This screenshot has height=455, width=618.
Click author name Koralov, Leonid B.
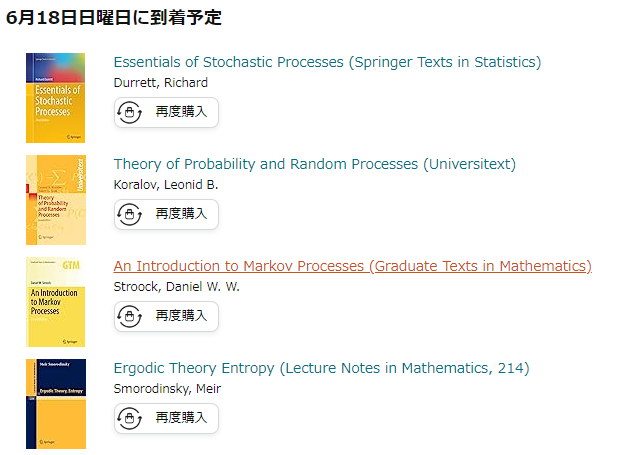166,185
